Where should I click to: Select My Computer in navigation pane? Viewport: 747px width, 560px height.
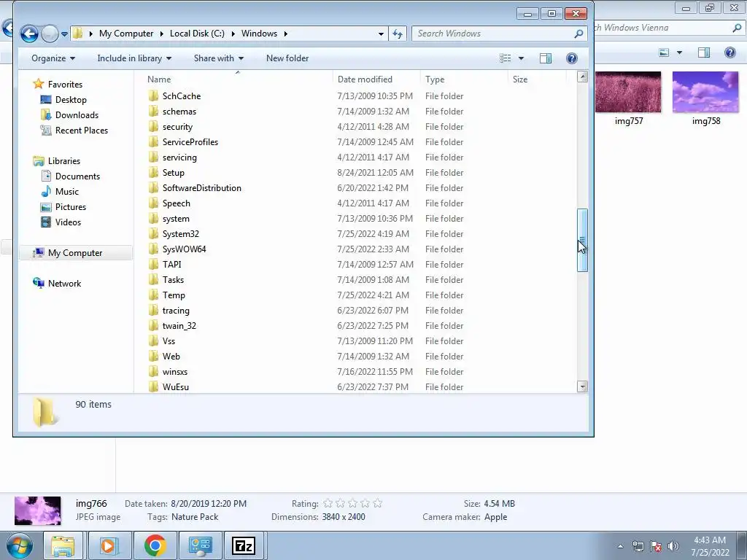point(75,253)
